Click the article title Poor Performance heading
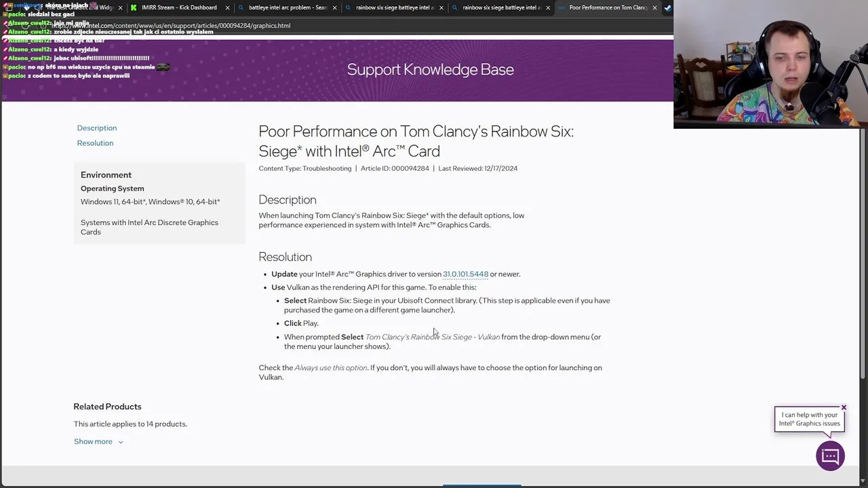 [416, 141]
